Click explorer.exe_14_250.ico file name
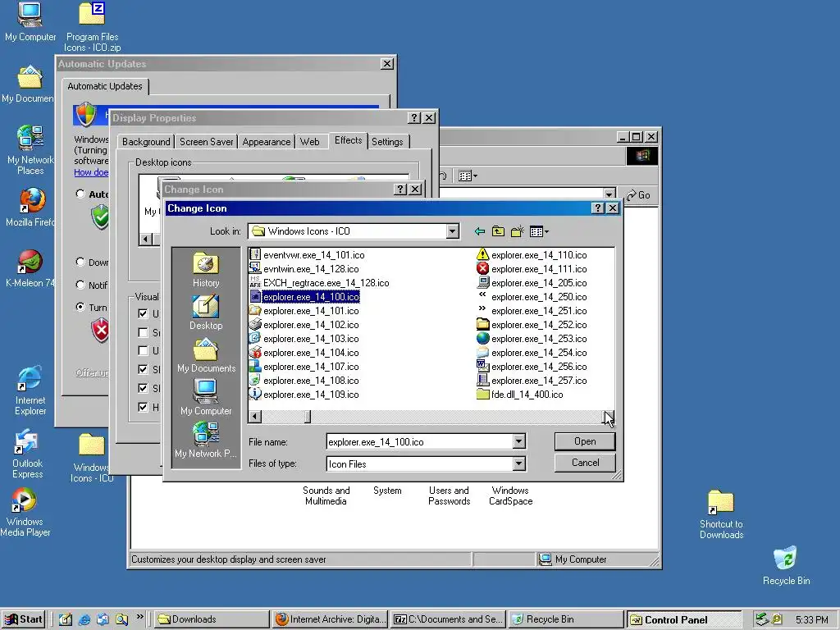 point(539,297)
